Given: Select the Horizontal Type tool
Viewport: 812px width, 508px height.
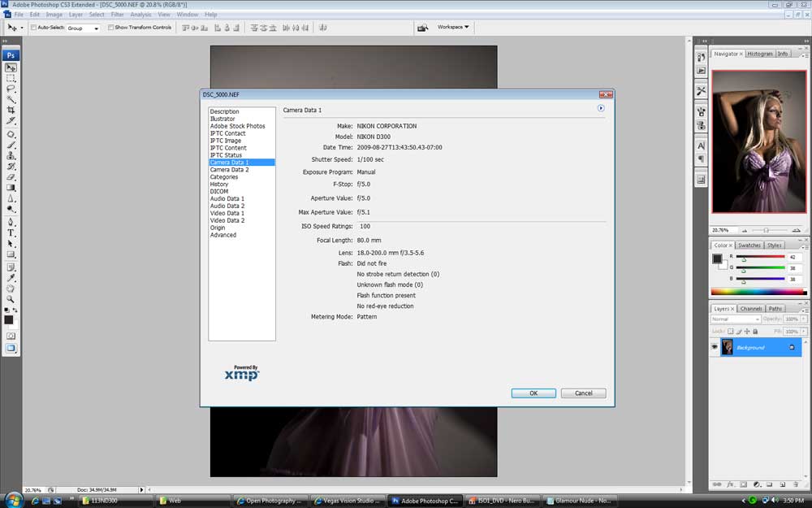Looking at the screenshot, I should (x=11, y=232).
